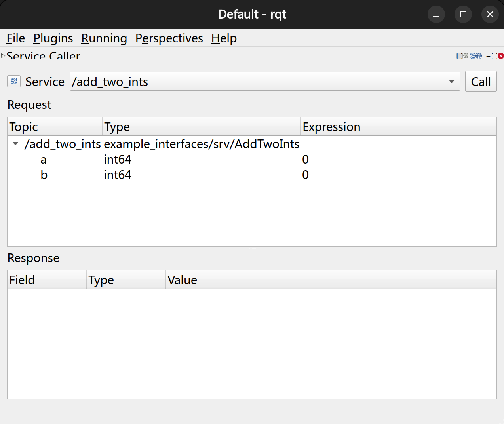Click the small triangle beside Service Caller title
Viewport: 504px width, 424px height.
pos(3,56)
